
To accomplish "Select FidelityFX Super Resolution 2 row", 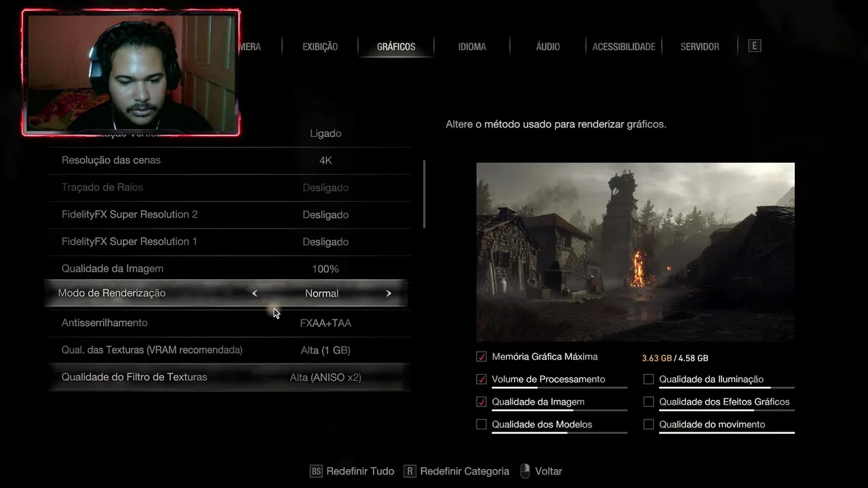I will click(x=229, y=215).
